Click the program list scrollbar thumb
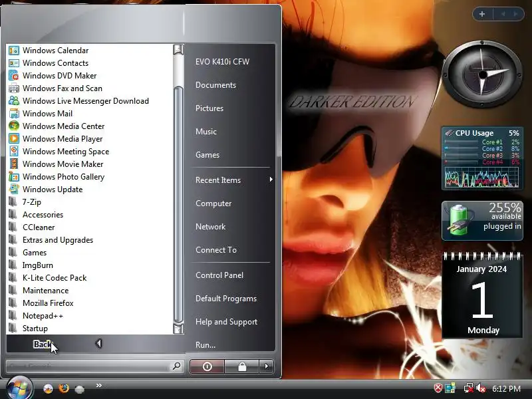Viewport: 532px width, 399px height. click(178, 205)
